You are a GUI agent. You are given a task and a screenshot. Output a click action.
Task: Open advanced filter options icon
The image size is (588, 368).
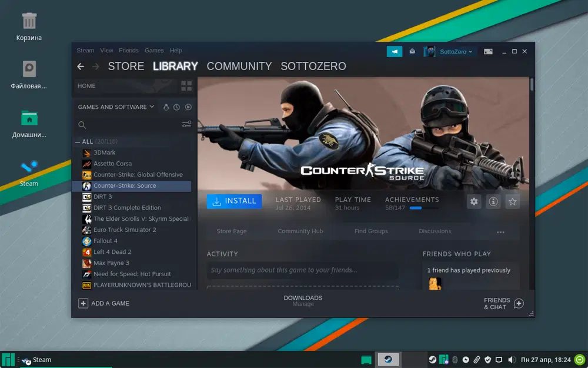click(x=186, y=124)
